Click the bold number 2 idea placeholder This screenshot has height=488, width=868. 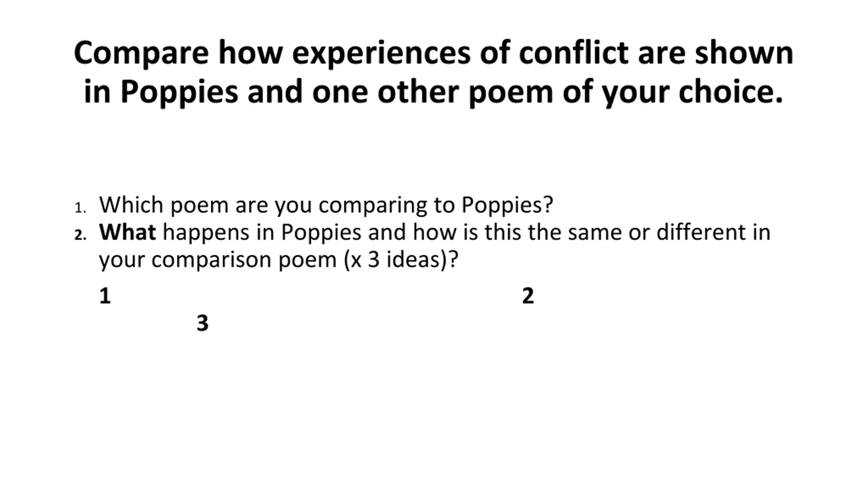tap(528, 296)
